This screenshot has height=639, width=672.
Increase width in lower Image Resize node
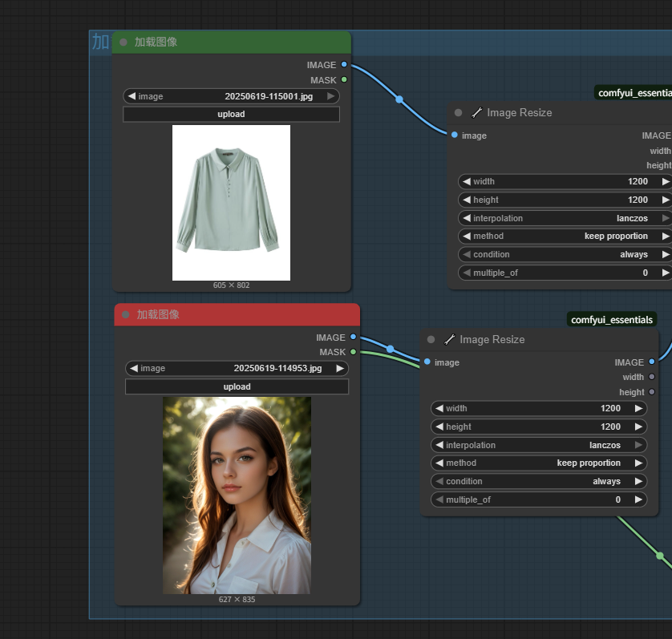pyautogui.click(x=638, y=408)
